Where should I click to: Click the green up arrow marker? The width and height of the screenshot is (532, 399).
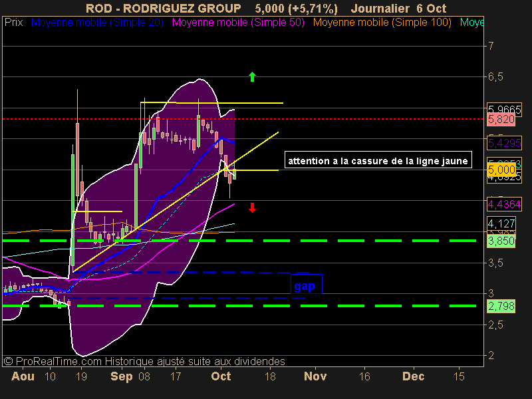[x=252, y=77]
